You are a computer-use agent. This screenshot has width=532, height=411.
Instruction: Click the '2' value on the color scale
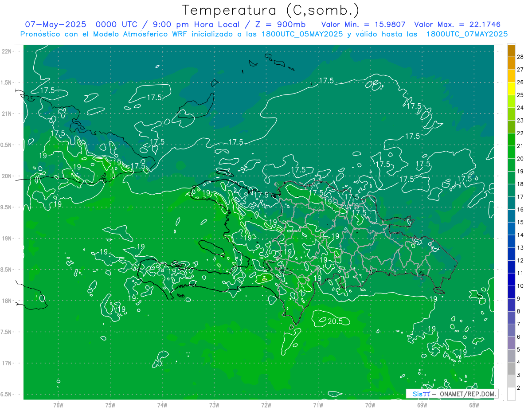point(519,388)
